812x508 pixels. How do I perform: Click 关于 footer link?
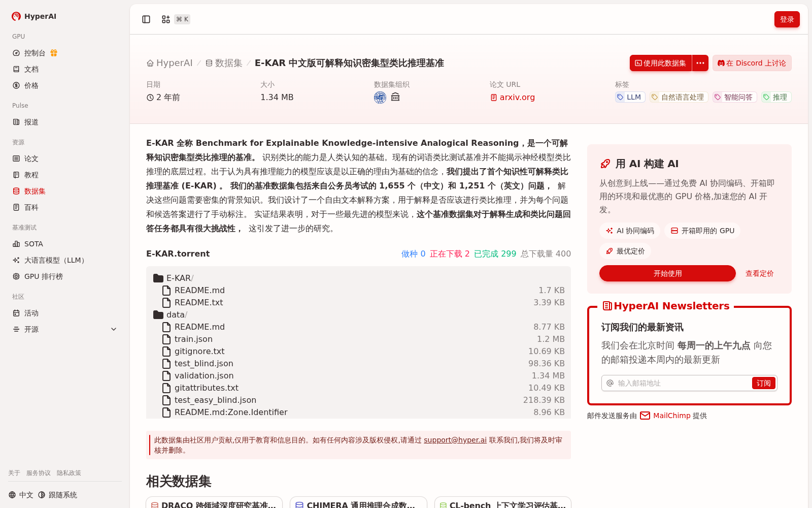tap(14, 473)
